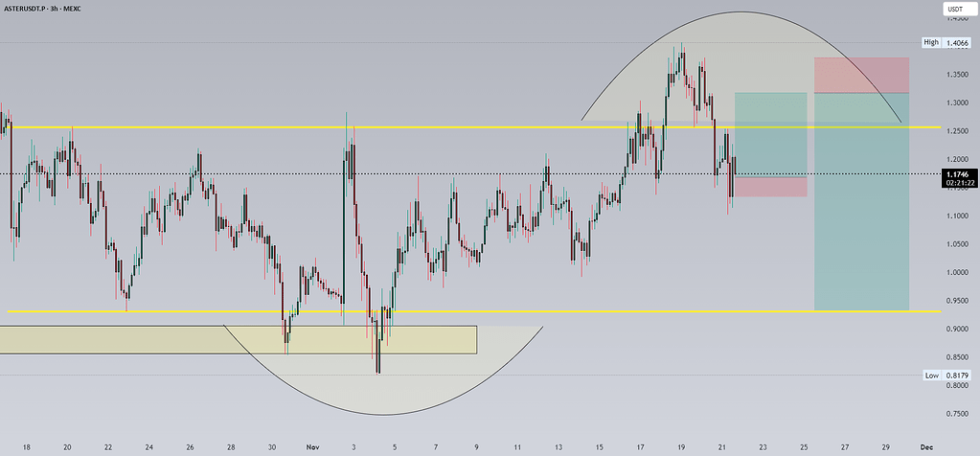Select the High 1.4066 price label

(x=951, y=42)
